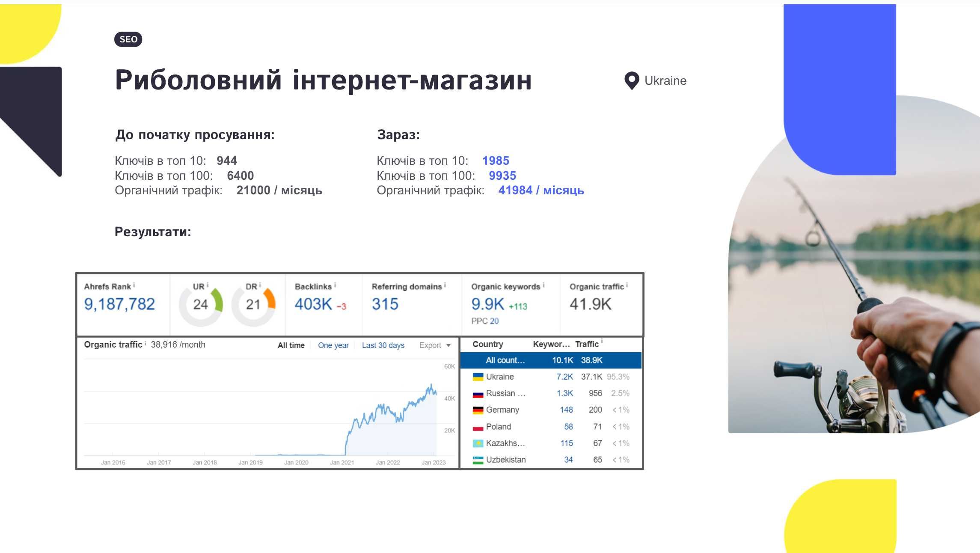This screenshot has width=980, height=553.
Task: Click the Keywords column header
Action: (x=551, y=344)
